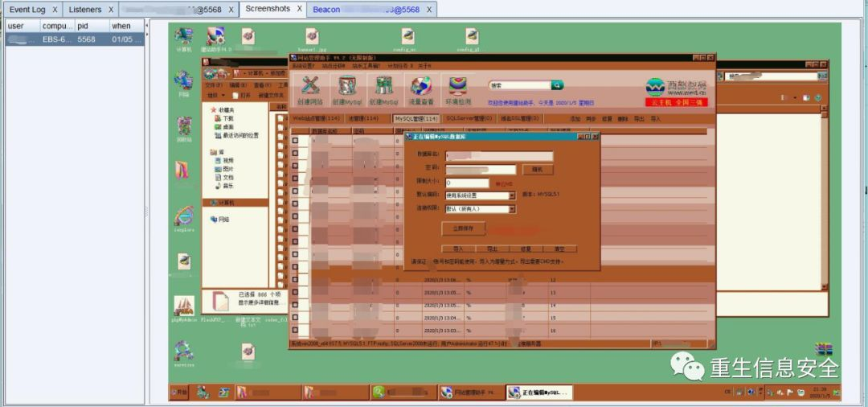Viewport: 868px width, 407px height.
Task: Open the SQLServer管理(0) tab
Action: [x=469, y=118]
